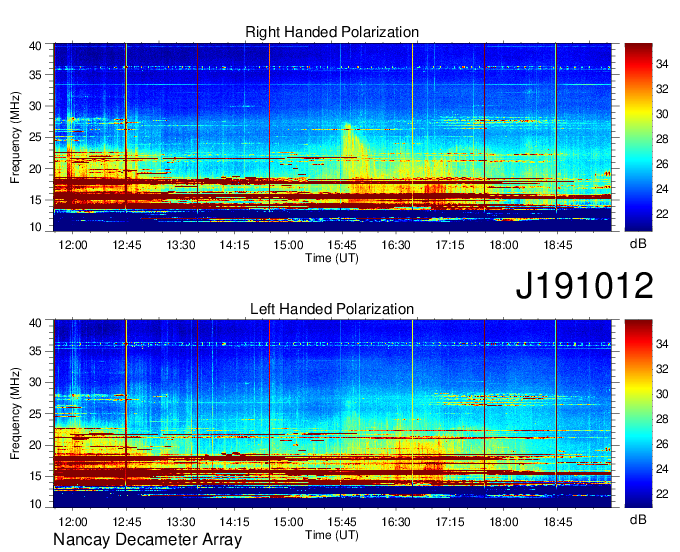Click the 15 MHz tick on the Left Handed plot
This screenshot has height=552, width=680.
click(36, 477)
